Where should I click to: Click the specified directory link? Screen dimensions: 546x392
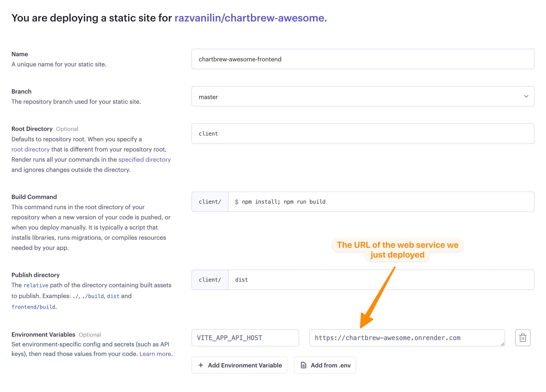144,159
